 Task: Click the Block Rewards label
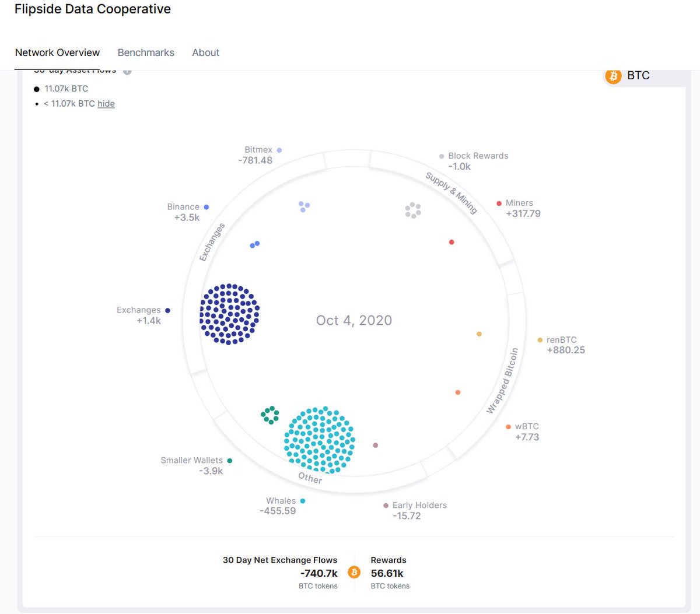[x=478, y=156]
